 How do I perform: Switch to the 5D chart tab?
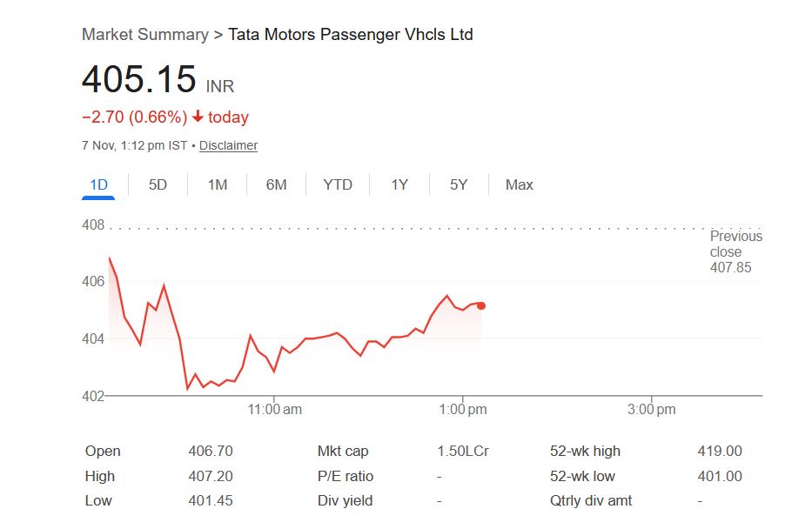tap(158, 184)
